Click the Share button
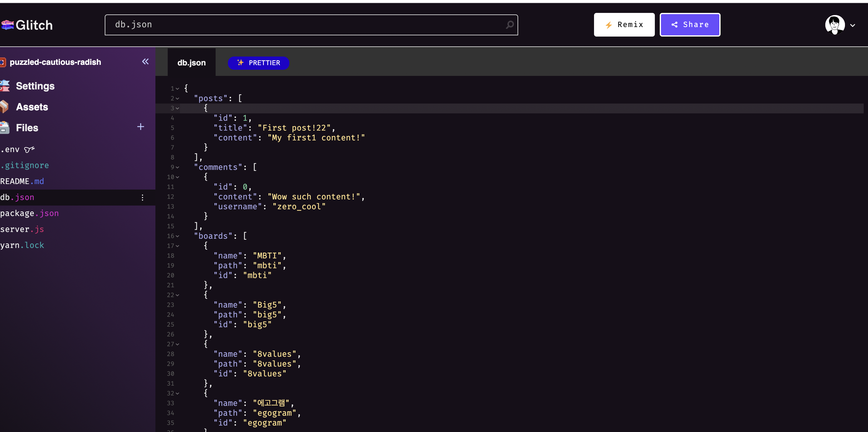This screenshot has height=432, width=868. point(690,25)
